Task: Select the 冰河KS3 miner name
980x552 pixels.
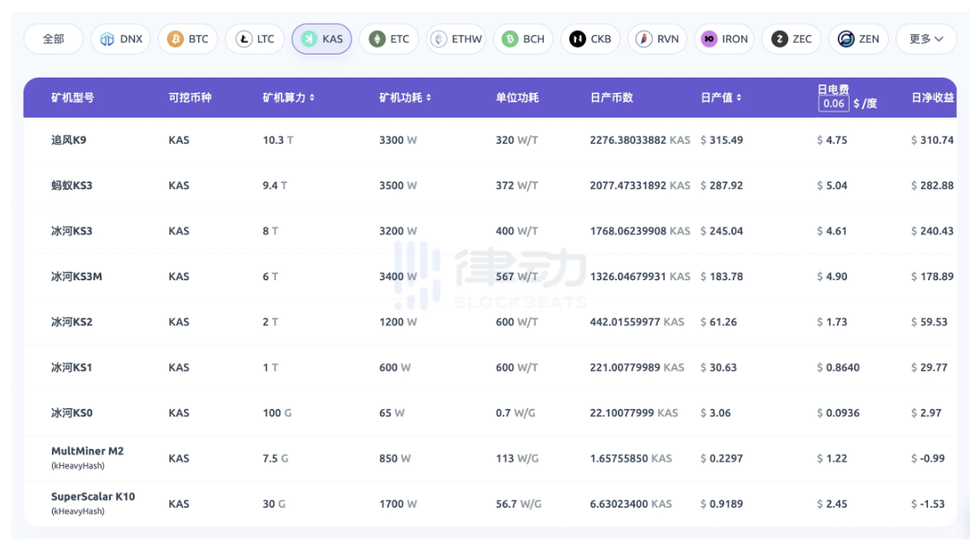Action: (x=72, y=231)
